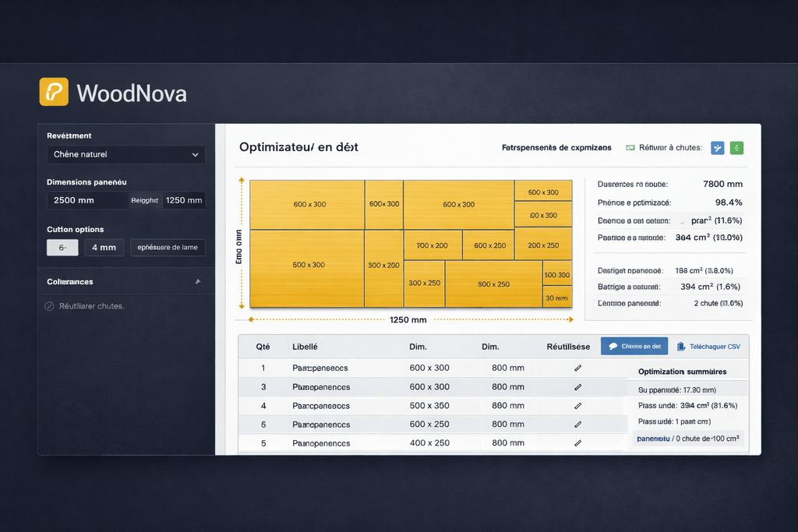
Task: Toggle the Réutiliarer chutes checkbox
Action: 51,306
